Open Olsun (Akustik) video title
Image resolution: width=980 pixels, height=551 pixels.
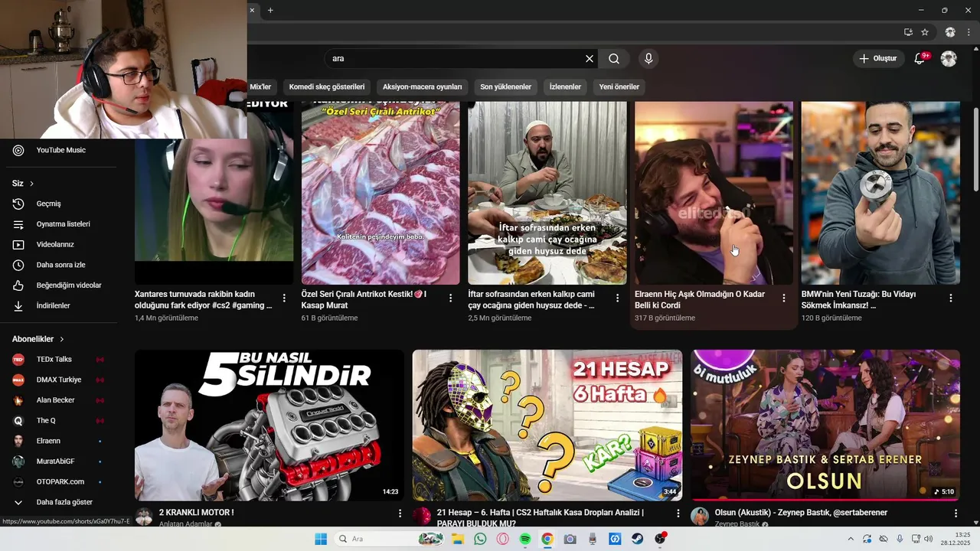[x=801, y=513]
